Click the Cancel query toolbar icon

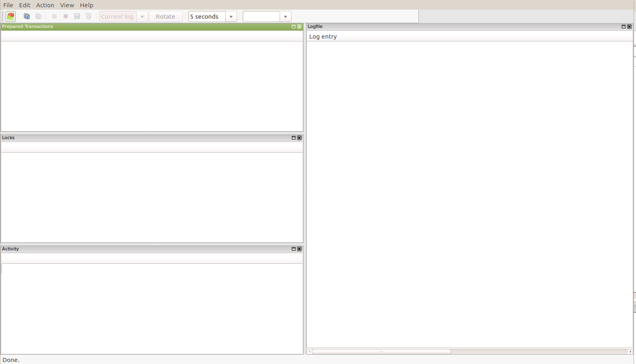point(54,16)
